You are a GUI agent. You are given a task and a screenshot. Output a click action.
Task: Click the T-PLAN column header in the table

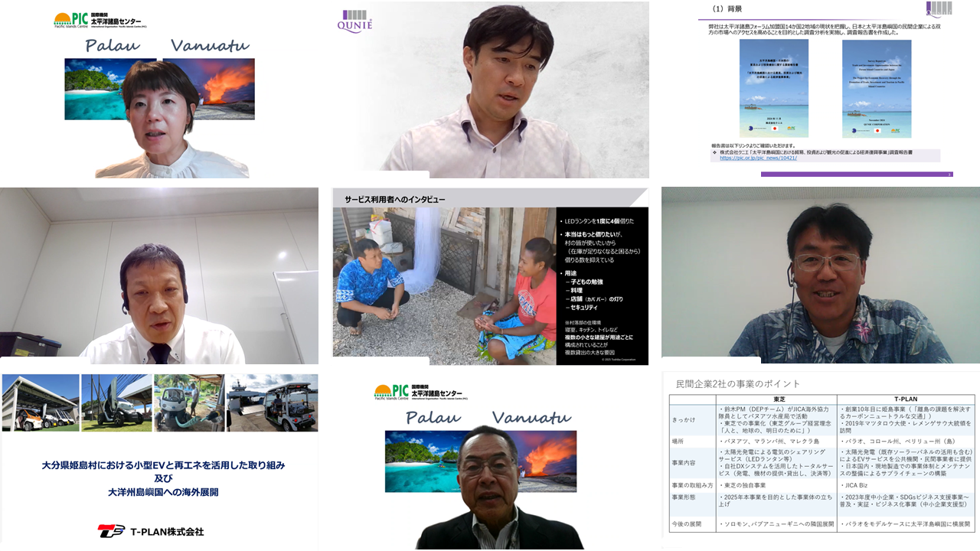point(906,399)
